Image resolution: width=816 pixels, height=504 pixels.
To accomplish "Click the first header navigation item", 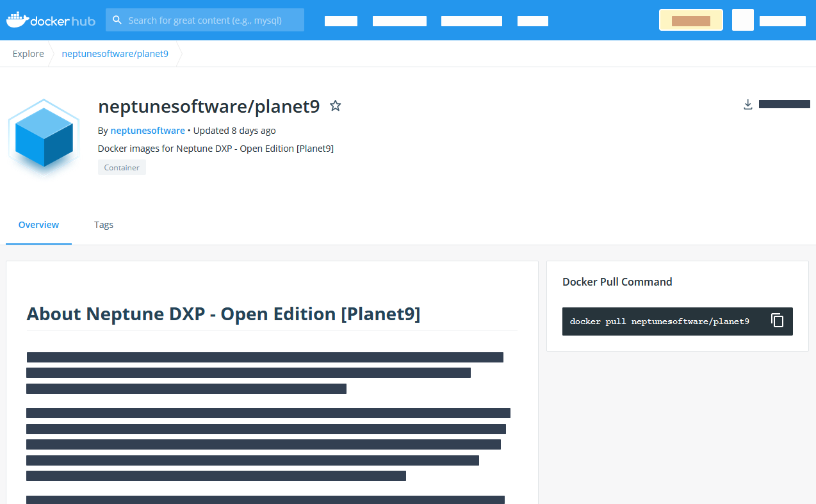I will [x=341, y=21].
